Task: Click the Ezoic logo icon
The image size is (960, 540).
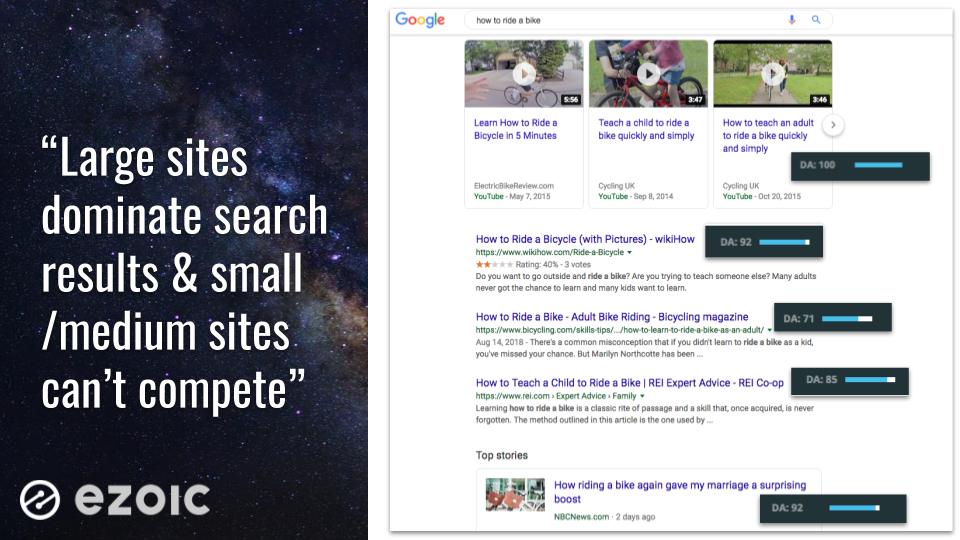Action: coord(40,500)
